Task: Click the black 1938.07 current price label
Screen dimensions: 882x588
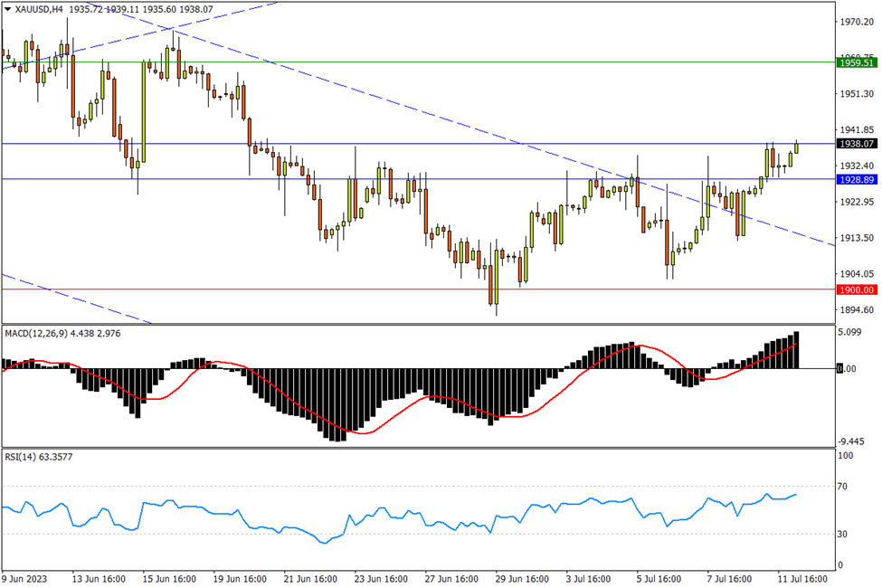Action: [856, 144]
